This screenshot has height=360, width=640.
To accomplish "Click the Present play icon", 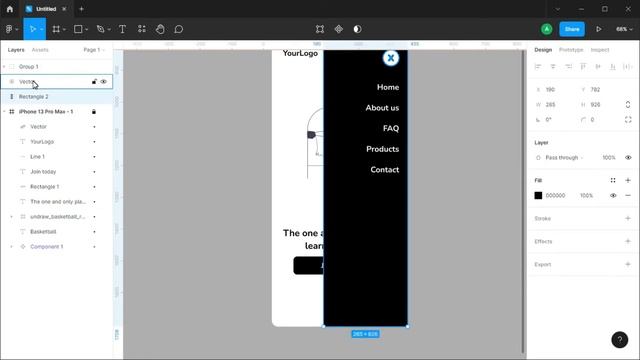I will pos(598,29).
